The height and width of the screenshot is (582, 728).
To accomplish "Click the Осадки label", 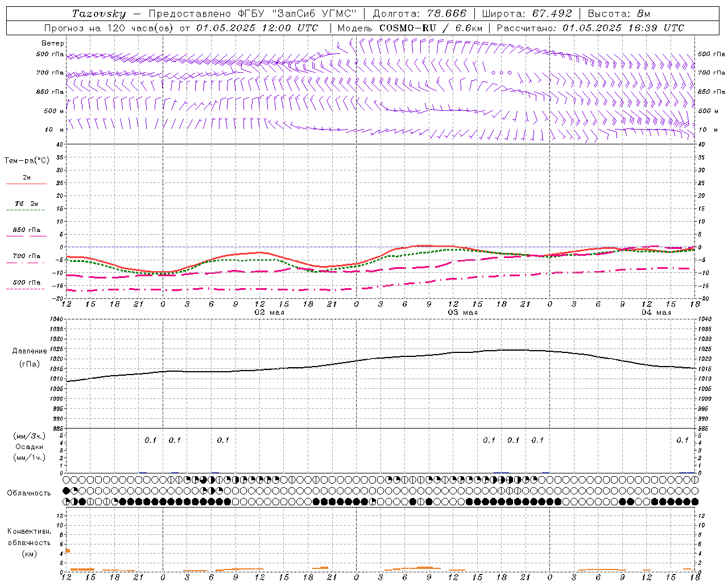I will pyautogui.click(x=28, y=447).
